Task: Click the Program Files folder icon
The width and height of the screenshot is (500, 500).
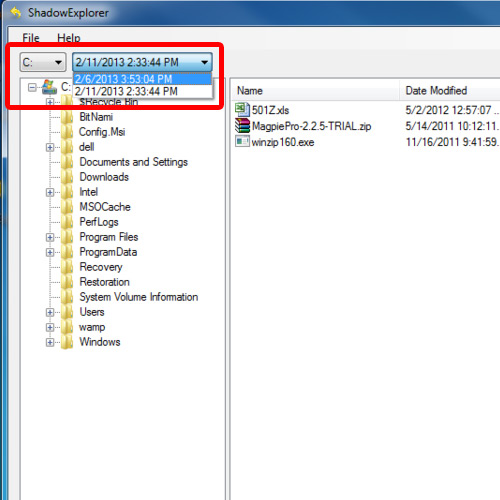Action: click(x=67, y=237)
